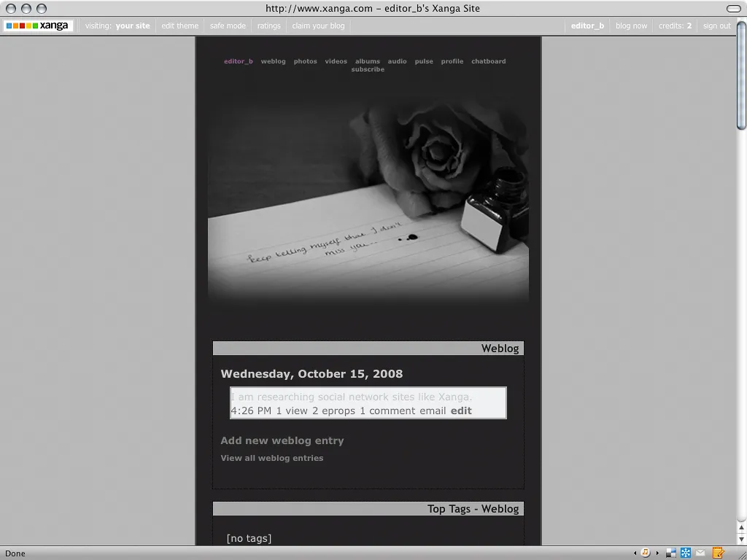Click Add new weblog entry
747x560 pixels.
[x=282, y=440]
